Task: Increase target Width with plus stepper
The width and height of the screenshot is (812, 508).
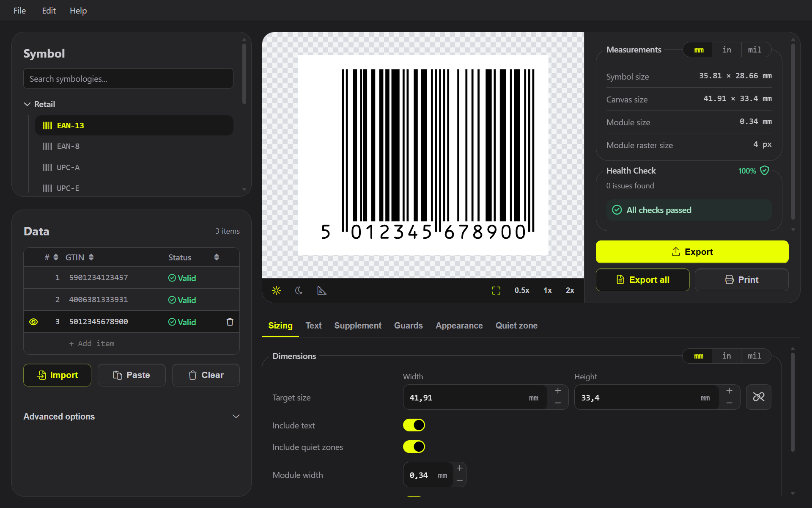Action: coord(558,391)
